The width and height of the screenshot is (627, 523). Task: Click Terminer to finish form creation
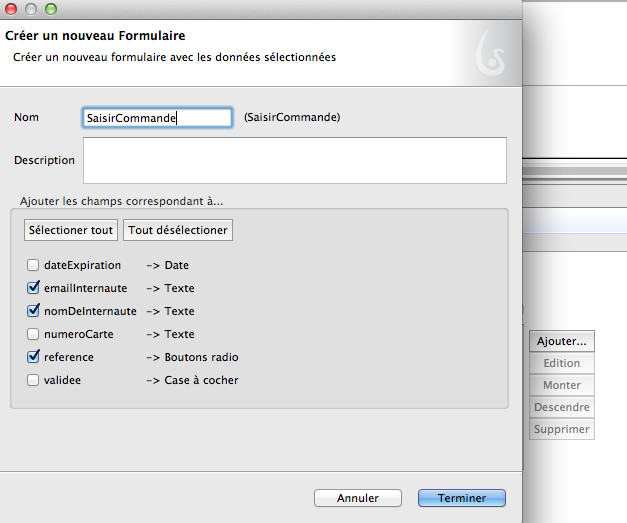click(461, 498)
